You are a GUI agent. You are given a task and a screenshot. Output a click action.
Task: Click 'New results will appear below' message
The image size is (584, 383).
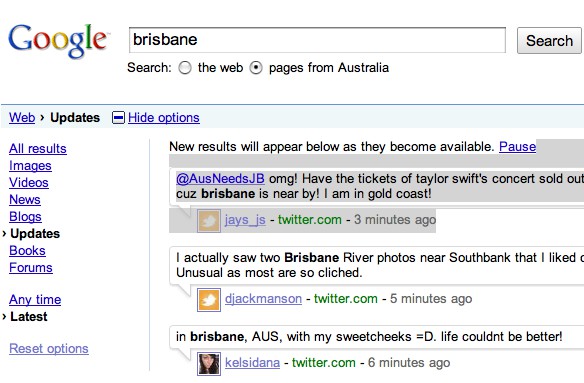332,147
